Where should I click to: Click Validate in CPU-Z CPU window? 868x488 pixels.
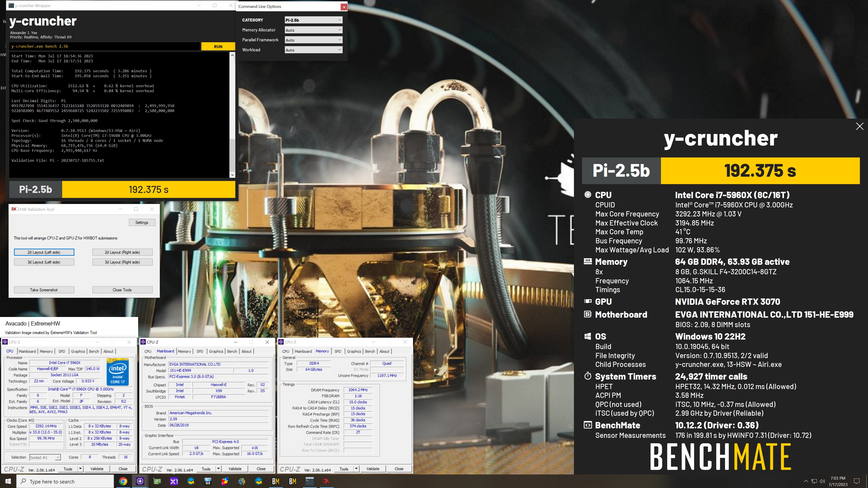point(97,469)
